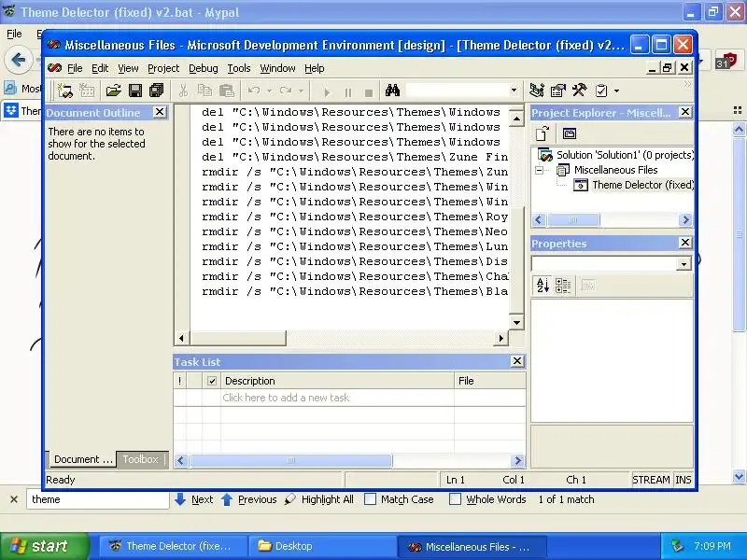The image size is (747, 560).
Task: Click the Stop Debugging square icon
Action: (368, 91)
